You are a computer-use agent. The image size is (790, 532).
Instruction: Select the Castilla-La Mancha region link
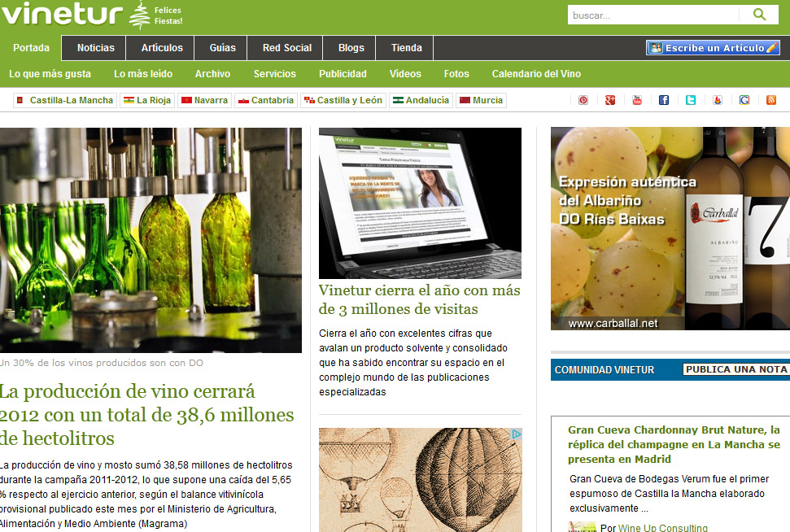point(65,100)
